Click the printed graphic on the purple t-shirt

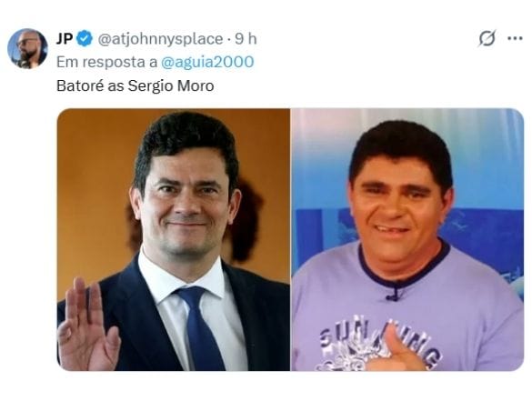click(x=378, y=345)
